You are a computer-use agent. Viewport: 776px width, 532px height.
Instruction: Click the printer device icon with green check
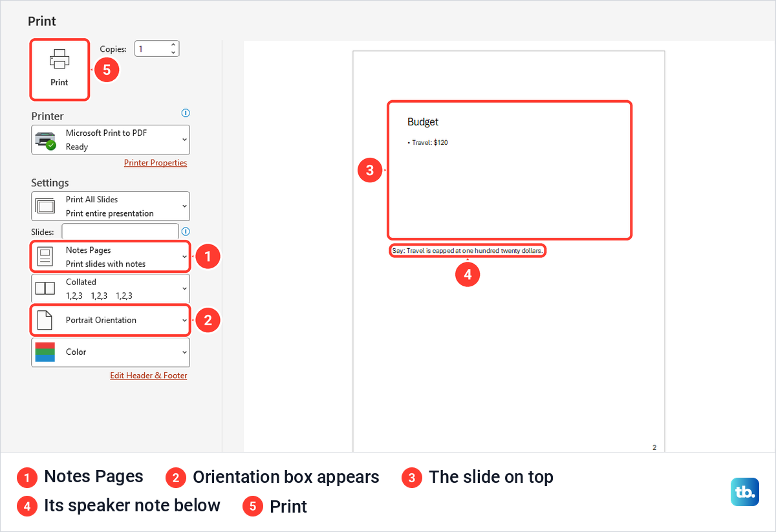[47, 140]
